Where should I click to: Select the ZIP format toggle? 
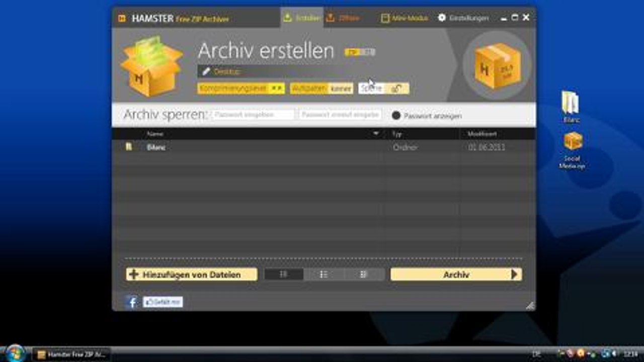click(x=352, y=51)
